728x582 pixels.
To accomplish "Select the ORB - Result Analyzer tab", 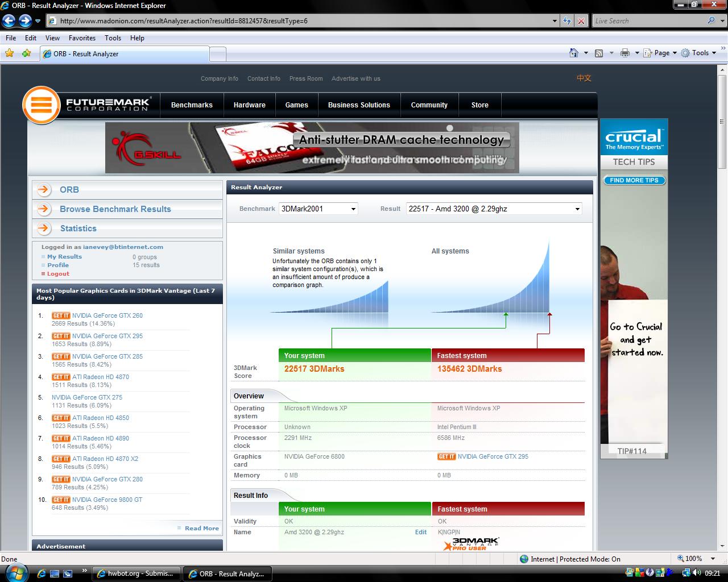I will [124, 54].
